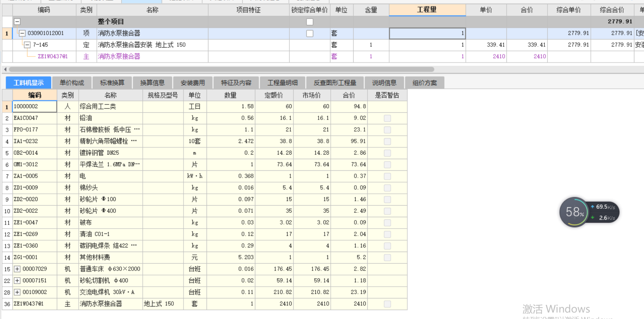Click the ellipsis after 石棉橡胶板 低中压
The height and width of the screenshot is (319, 644).
pos(137,130)
